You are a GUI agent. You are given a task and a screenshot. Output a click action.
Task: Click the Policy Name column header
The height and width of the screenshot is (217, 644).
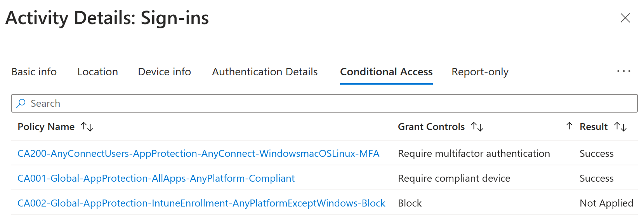coord(46,127)
